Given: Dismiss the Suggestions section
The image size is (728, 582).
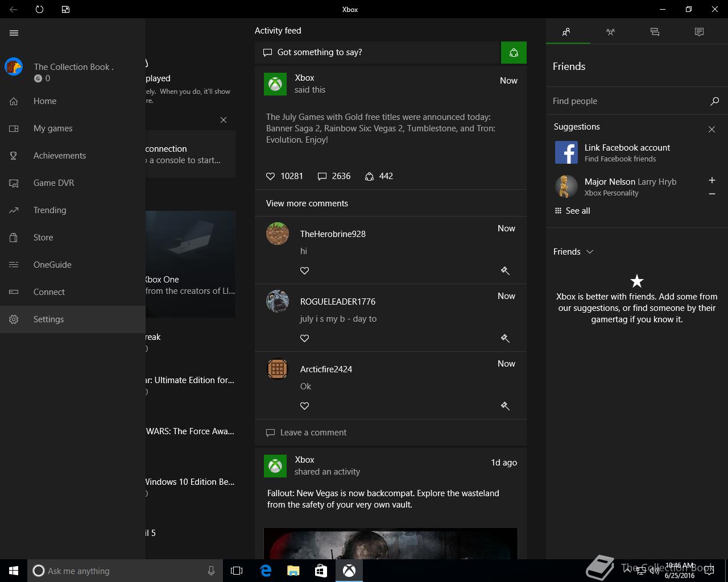Looking at the screenshot, I should pos(712,130).
